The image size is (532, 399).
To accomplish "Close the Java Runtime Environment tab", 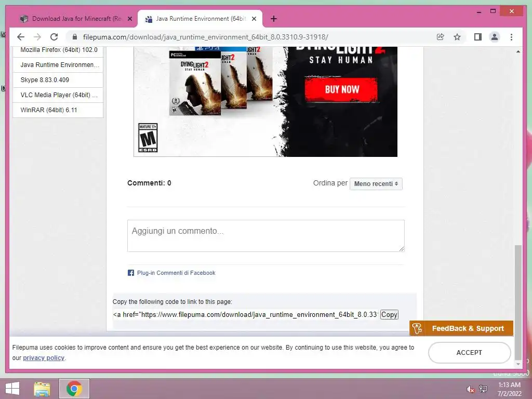I will [254, 19].
